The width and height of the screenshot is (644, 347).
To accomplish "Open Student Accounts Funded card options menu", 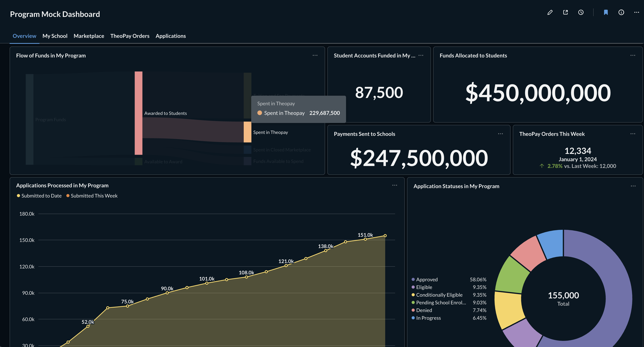I will (421, 55).
